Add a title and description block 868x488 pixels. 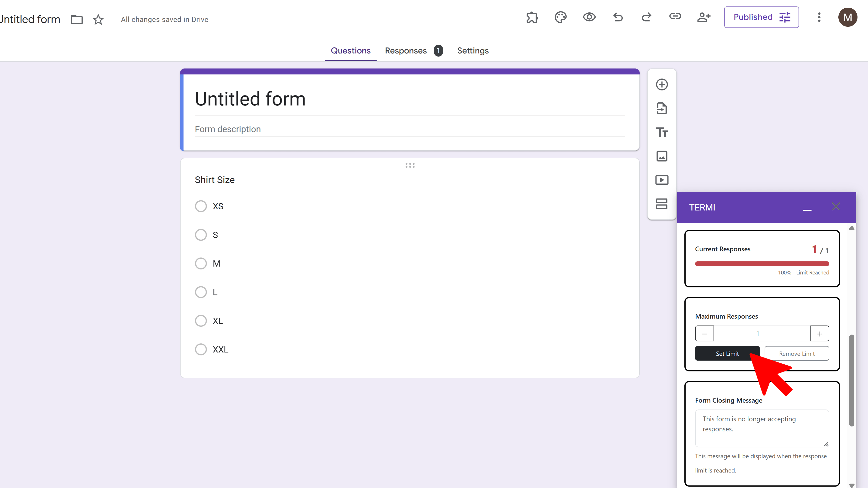coord(662,132)
